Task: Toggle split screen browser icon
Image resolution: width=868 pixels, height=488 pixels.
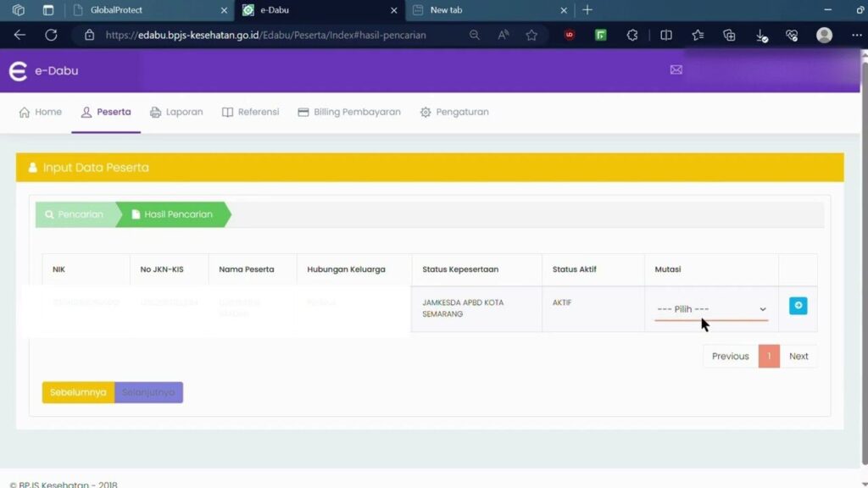Action: (x=666, y=36)
